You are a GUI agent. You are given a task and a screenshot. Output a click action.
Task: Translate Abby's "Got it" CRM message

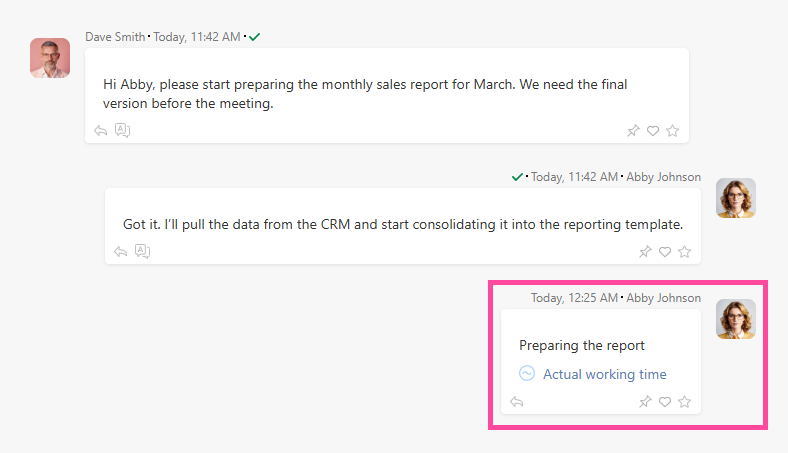(x=143, y=251)
